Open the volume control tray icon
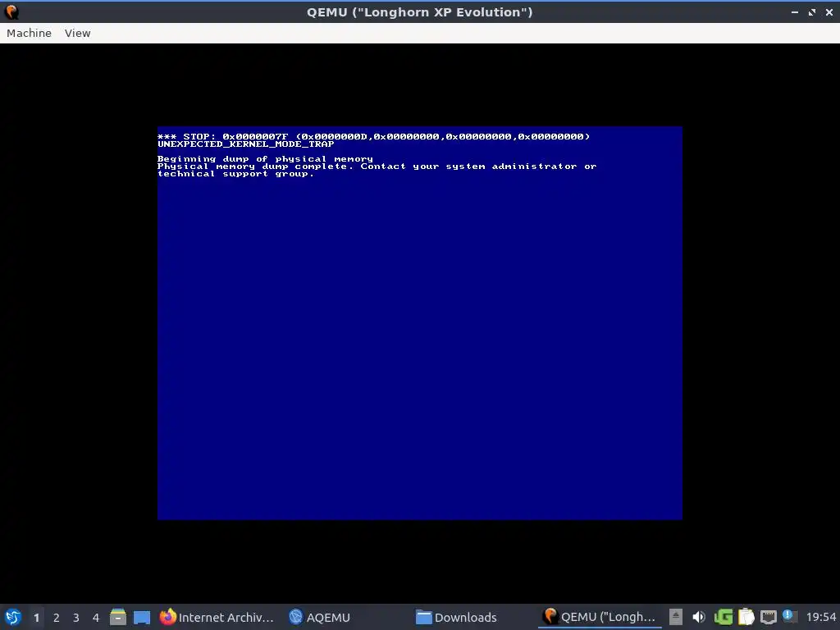 click(x=699, y=617)
